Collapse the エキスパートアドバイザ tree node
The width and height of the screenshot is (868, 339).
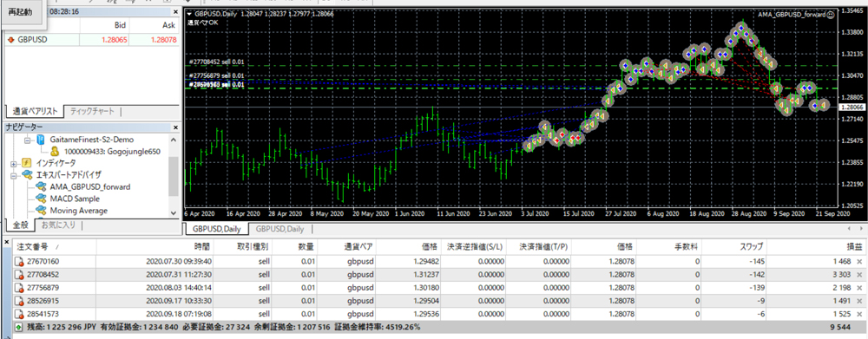(x=14, y=175)
